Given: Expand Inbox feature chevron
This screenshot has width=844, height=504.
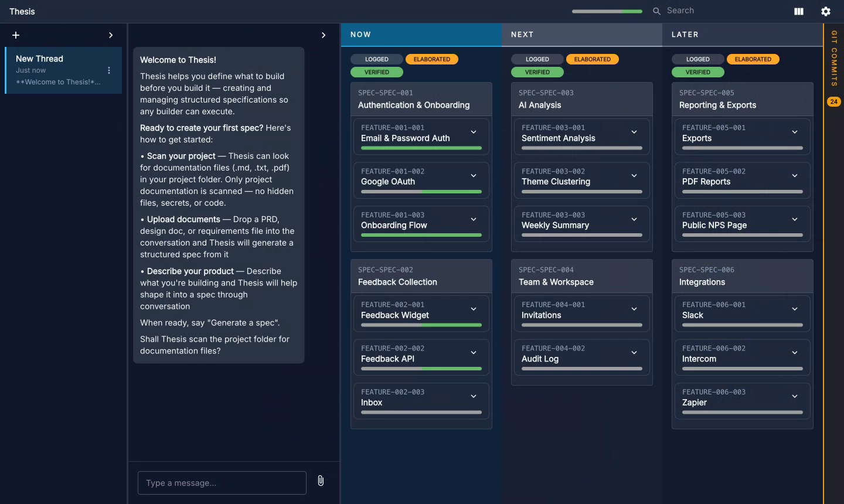Looking at the screenshot, I should [474, 396].
